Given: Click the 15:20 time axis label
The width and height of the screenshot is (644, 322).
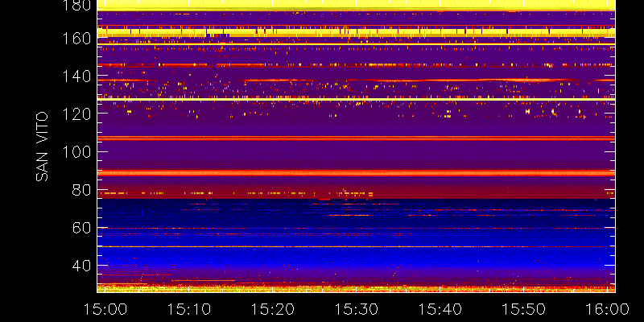Looking at the screenshot, I should 273,309.
